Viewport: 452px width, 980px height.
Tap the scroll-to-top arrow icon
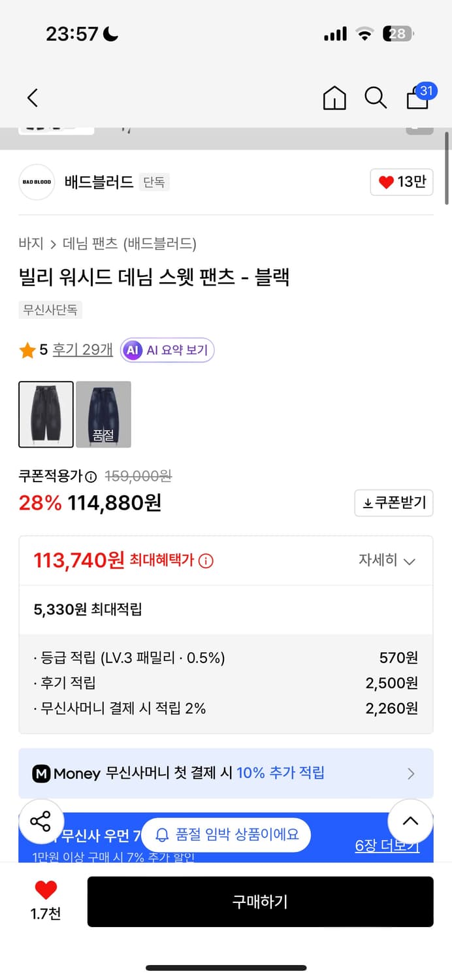pyautogui.click(x=410, y=821)
